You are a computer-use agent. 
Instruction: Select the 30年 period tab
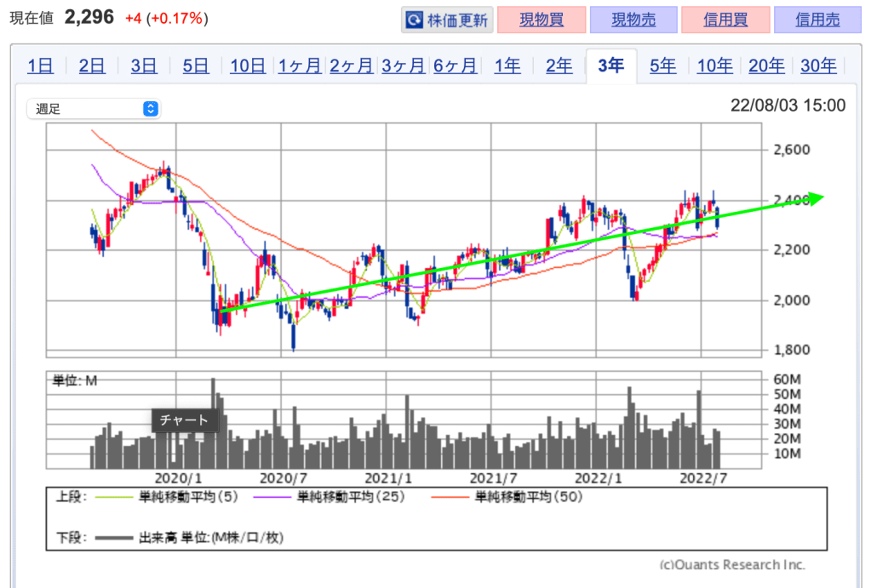tap(818, 66)
